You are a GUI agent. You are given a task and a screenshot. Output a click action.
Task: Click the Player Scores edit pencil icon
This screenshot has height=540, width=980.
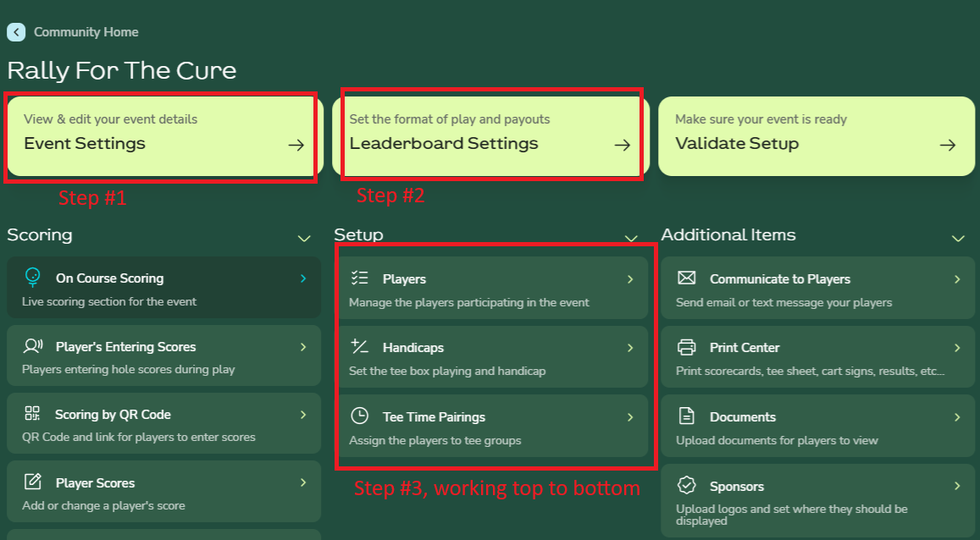coord(32,482)
